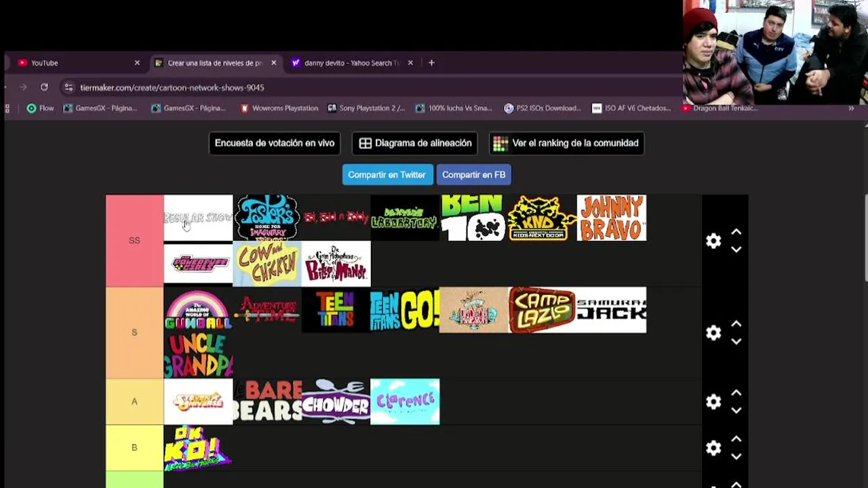
Task: Select the Ed, Edd n Eddy thumbnail
Action: 336,218
